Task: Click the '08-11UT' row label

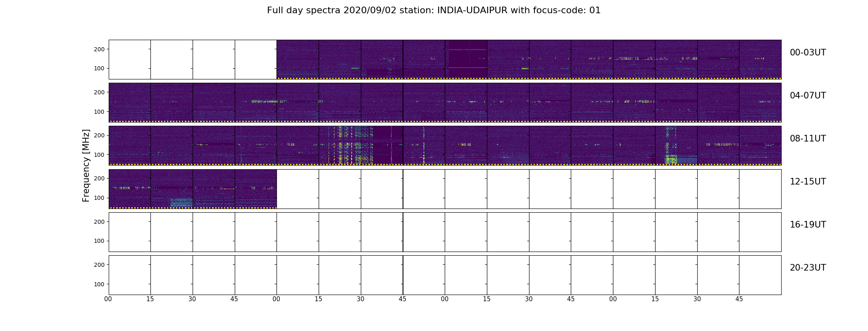Action: [x=808, y=139]
